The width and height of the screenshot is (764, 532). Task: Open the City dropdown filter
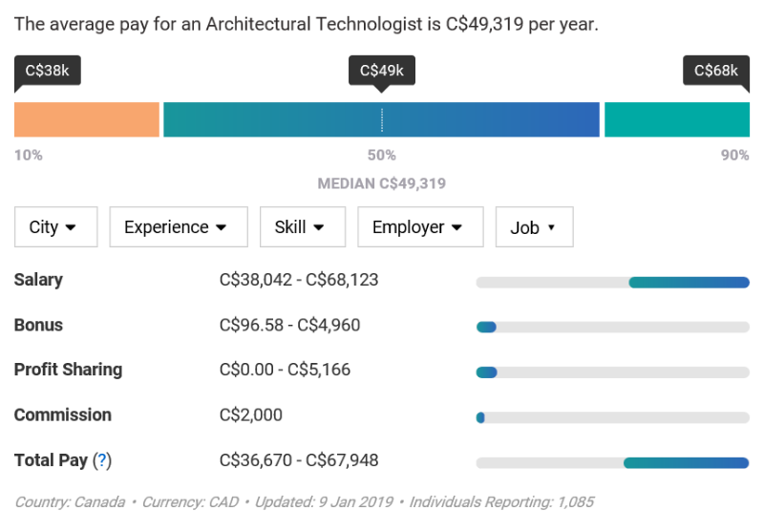[56, 227]
